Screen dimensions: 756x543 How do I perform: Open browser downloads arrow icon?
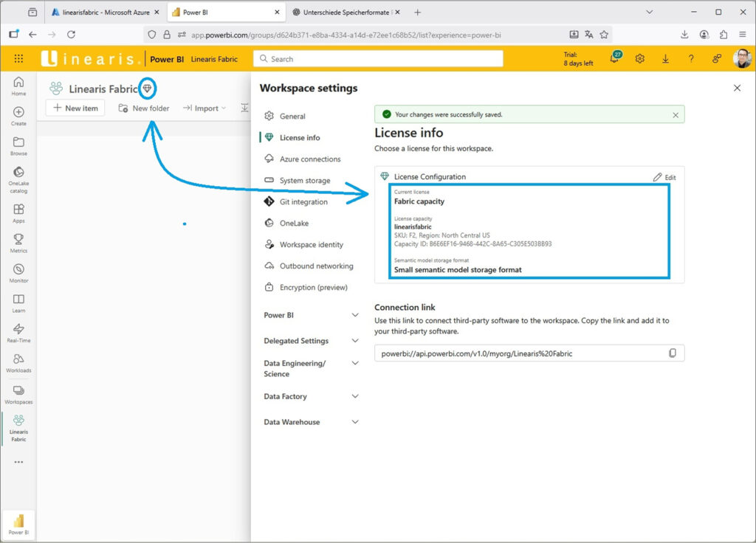click(684, 34)
